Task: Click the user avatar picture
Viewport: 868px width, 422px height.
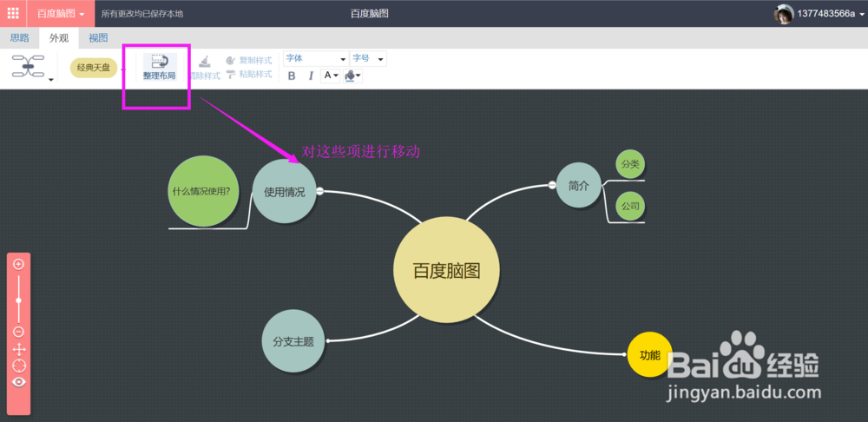Action: pos(784,14)
